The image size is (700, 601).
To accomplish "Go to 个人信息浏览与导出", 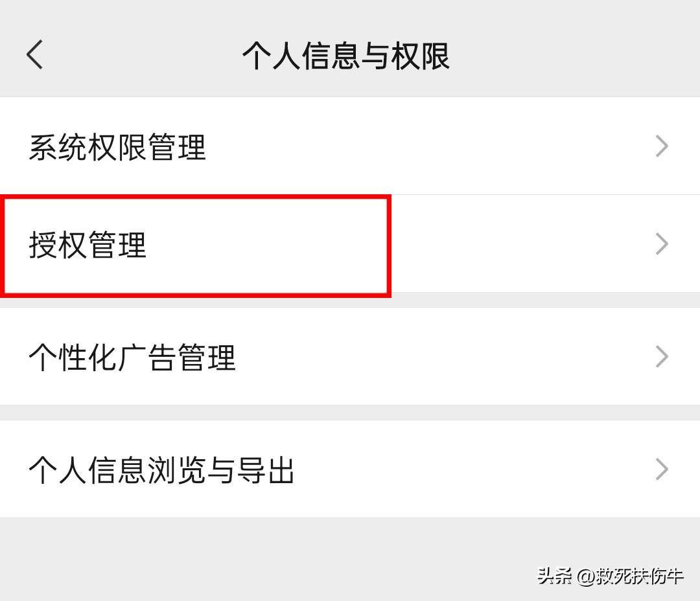I will pyautogui.click(x=350, y=470).
